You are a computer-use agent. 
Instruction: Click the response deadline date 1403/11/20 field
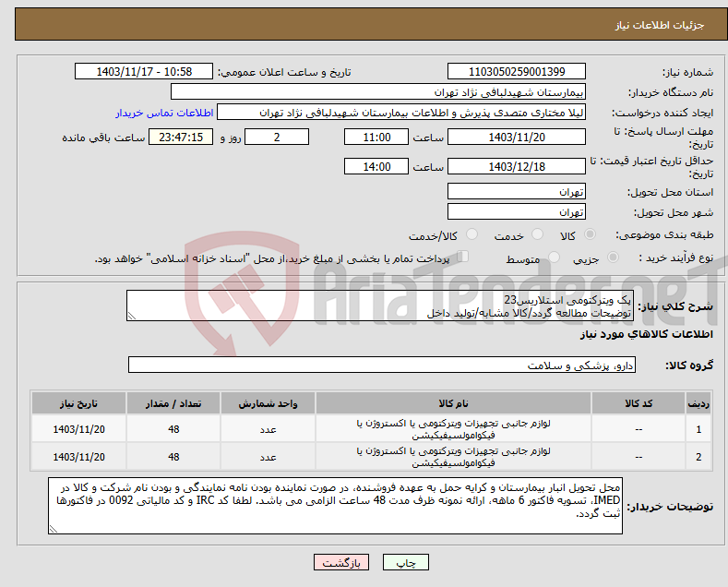click(517, 137)
